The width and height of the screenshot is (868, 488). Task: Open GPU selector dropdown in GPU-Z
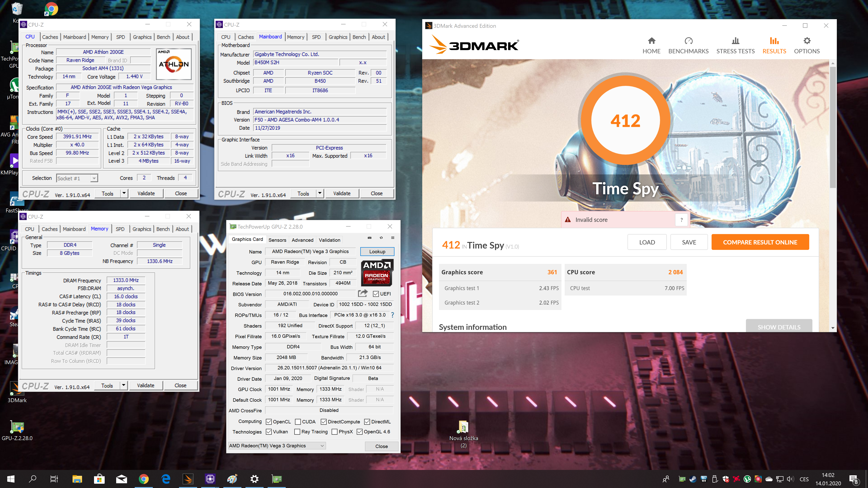tap(277, 446)
